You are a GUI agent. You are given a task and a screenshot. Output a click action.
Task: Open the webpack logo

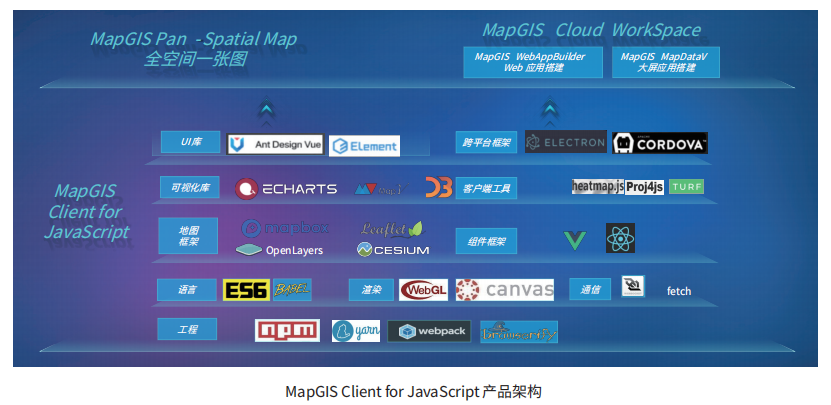[429, 331]
